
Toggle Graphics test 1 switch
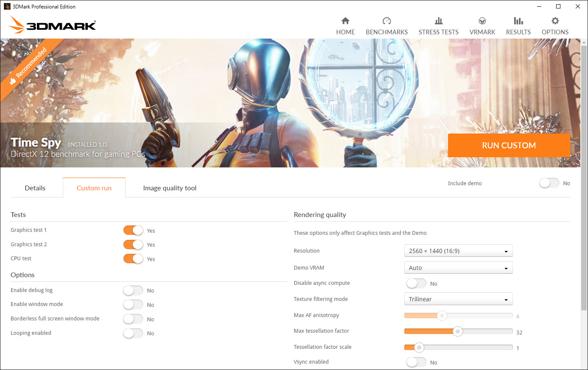[133, 230]
